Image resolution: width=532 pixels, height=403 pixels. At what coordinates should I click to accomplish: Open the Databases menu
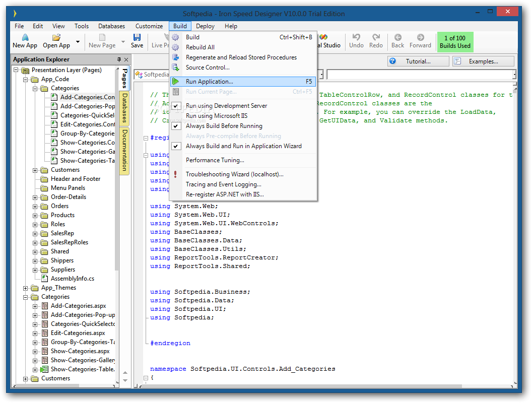click(x=112, y=26)
